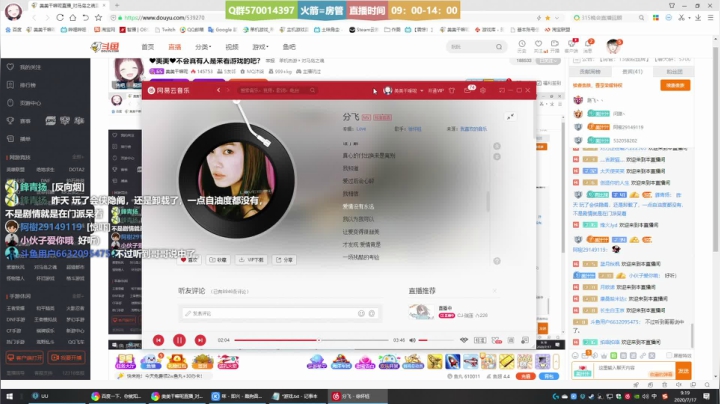Open Douyu followed channels heart icon

point(538,45)
